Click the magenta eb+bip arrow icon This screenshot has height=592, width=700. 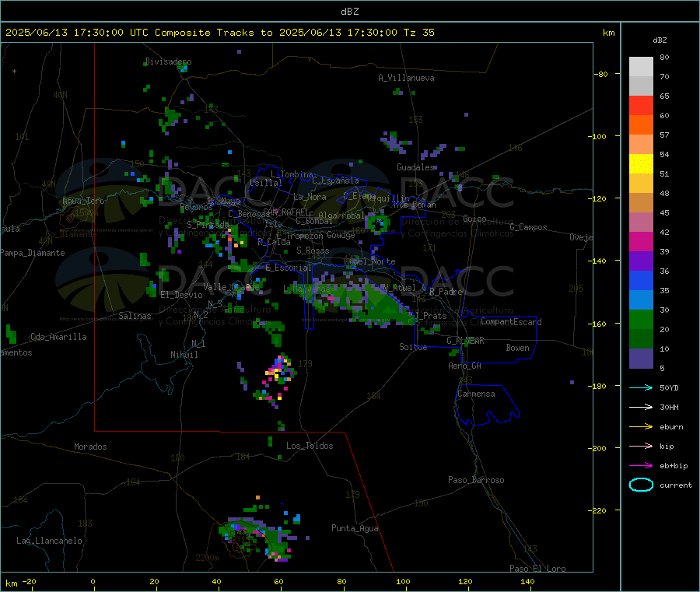[x=641, y=465]
